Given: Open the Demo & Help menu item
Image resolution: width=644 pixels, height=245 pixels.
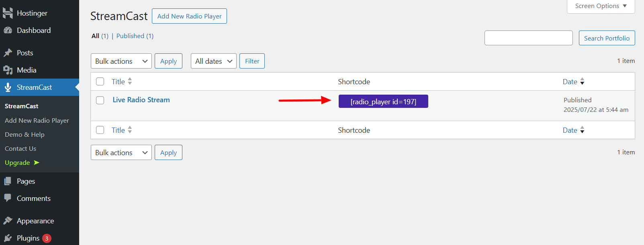Looking at the screenshot, I should (x=25, y=134).
